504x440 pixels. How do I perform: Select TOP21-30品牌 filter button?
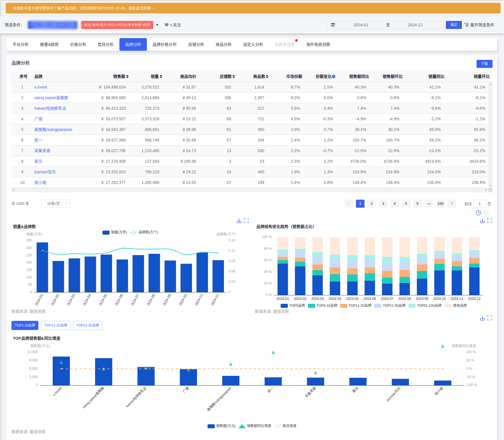(88, 325)
